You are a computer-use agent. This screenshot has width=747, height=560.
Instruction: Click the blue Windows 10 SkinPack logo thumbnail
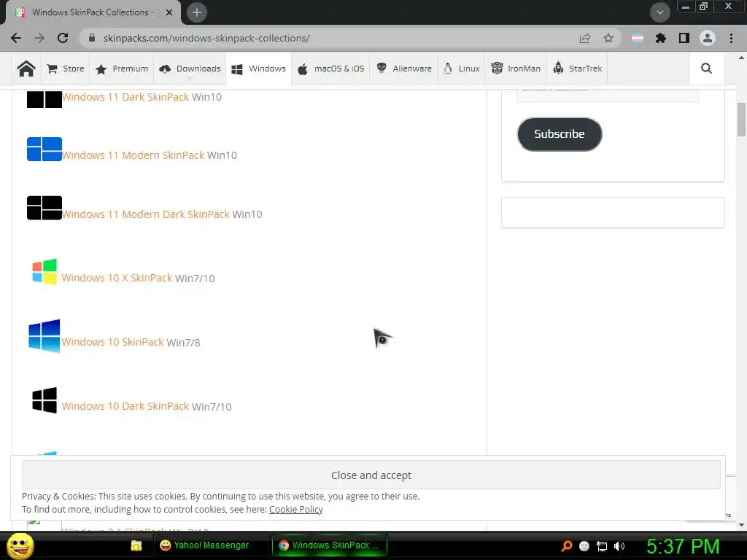coord(44,335)
